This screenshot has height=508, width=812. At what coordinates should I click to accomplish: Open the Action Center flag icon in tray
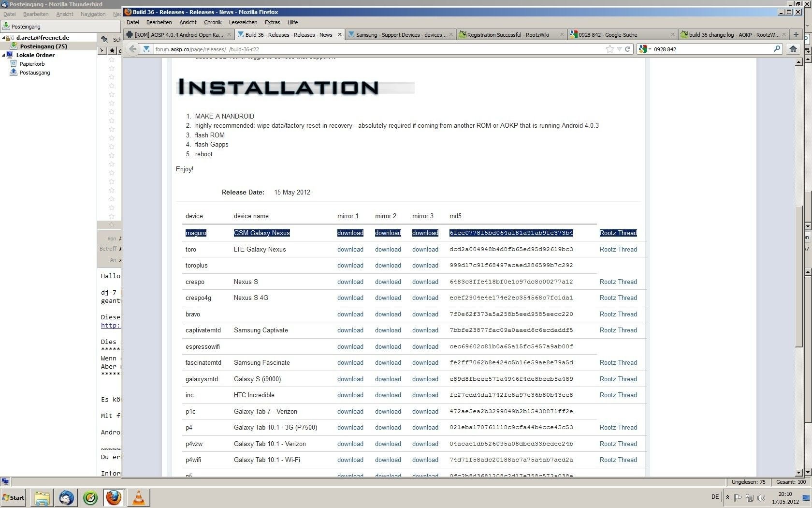(738, 497)
